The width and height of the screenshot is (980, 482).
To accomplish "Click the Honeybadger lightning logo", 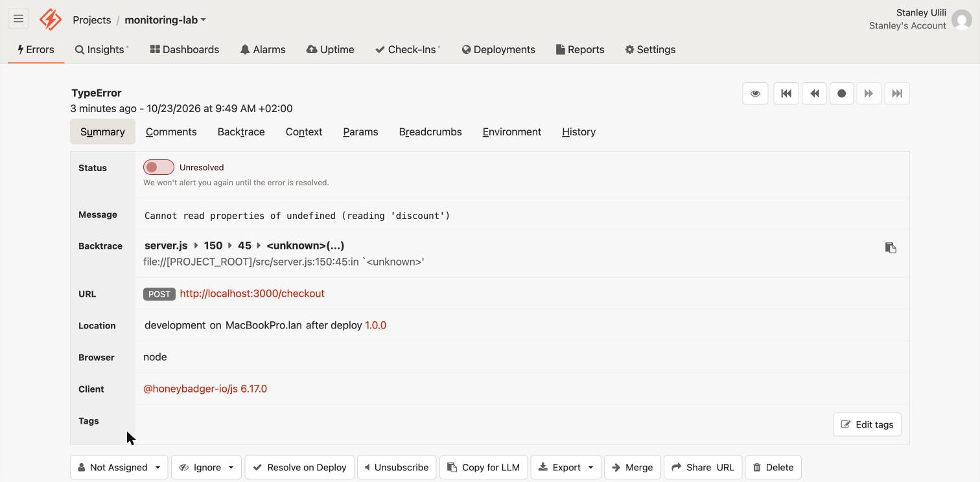I will 51,19.
